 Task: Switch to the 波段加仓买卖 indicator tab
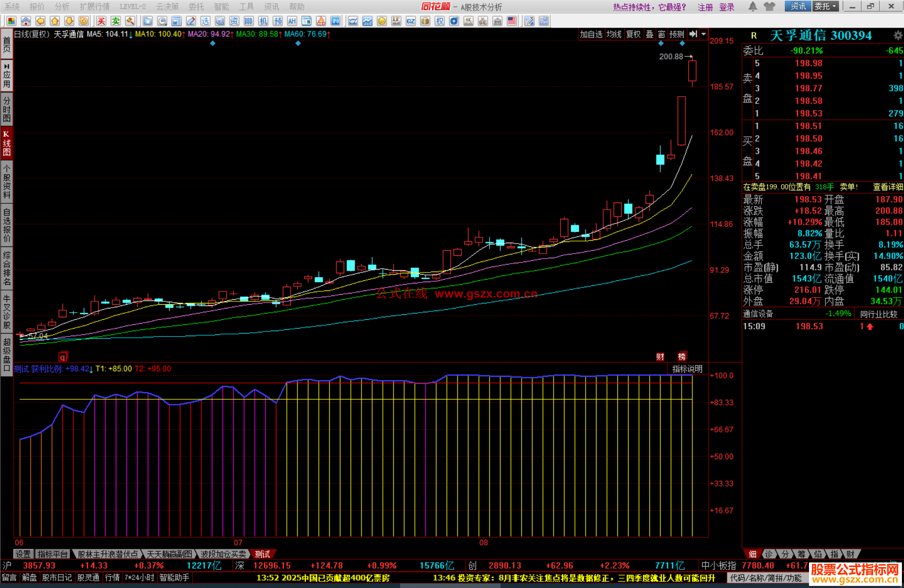click(x=223, y=554)
